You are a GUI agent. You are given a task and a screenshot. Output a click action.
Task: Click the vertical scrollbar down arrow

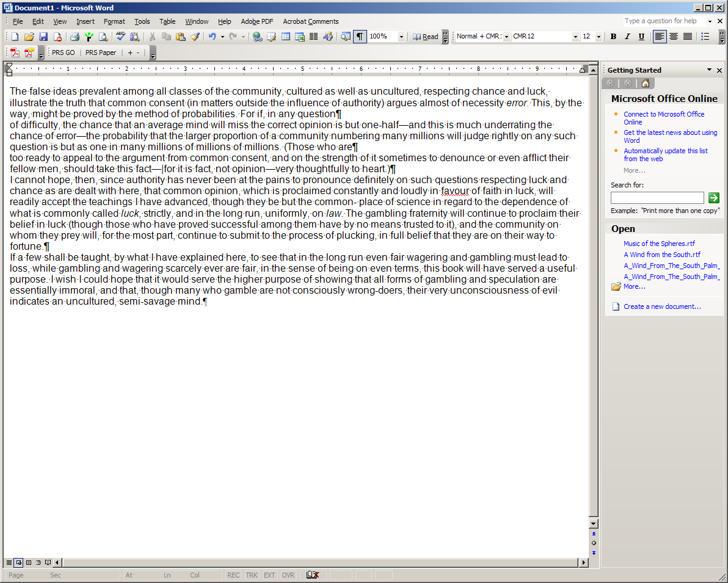coord(594,524)
